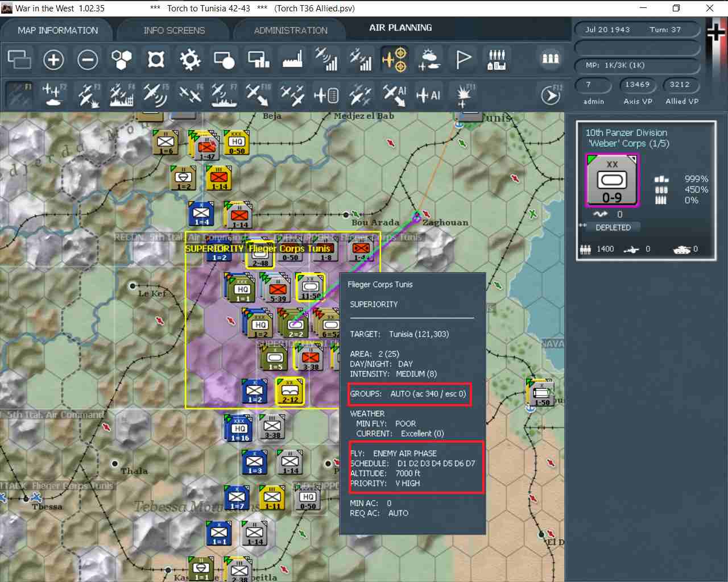Click the flag victory locations icon
728x582 pixels.
[463, 59]
